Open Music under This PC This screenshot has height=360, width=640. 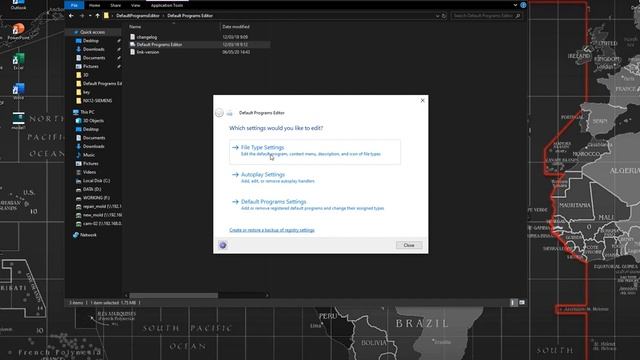(89, 155)
